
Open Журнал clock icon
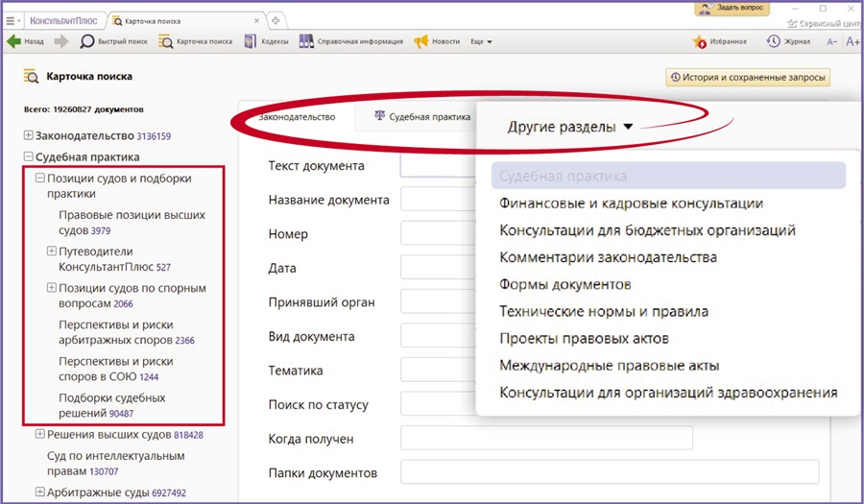773,41
